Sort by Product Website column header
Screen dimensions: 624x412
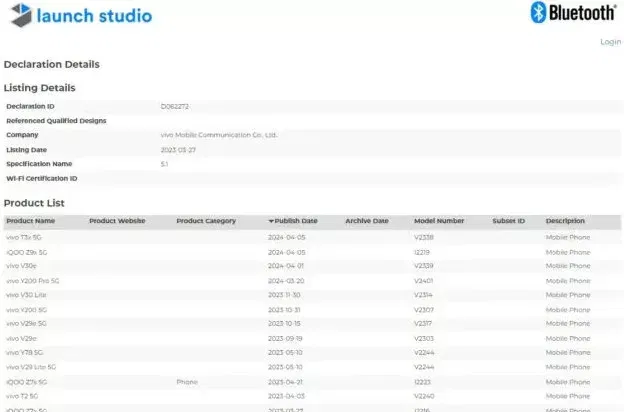(x=117, y=221)
